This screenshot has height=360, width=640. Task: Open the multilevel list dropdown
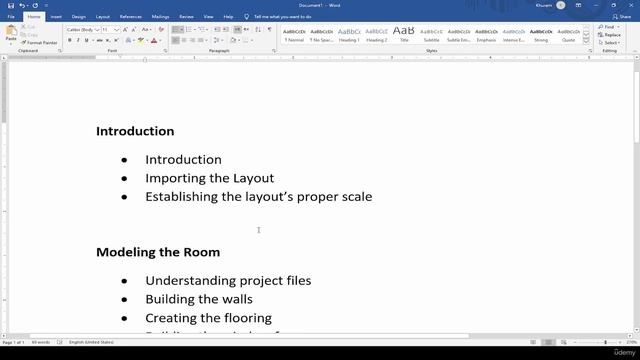tap(207, 30)
